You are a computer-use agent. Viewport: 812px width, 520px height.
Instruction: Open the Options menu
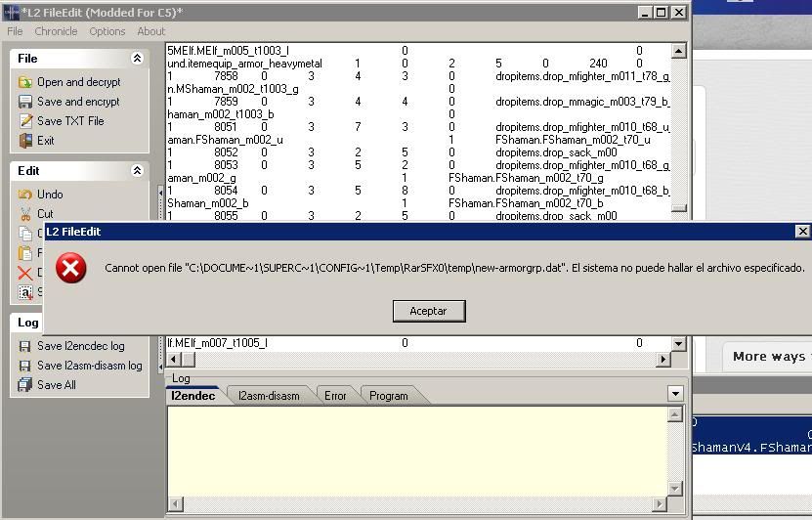[x=107, y=31]
